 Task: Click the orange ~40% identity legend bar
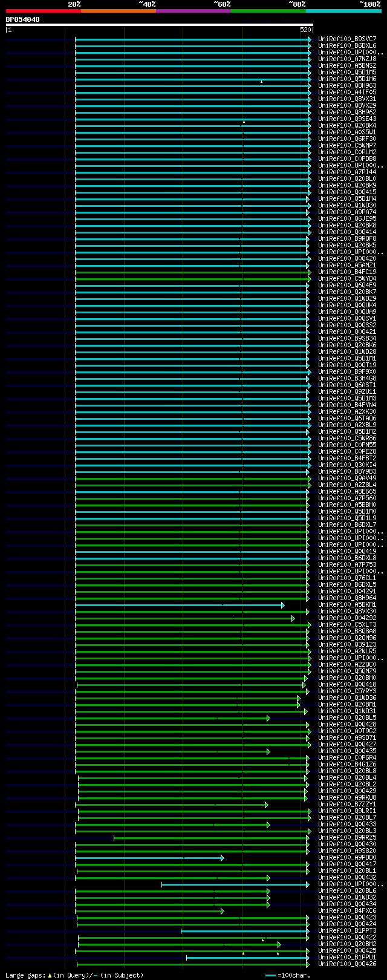(118, 11)
